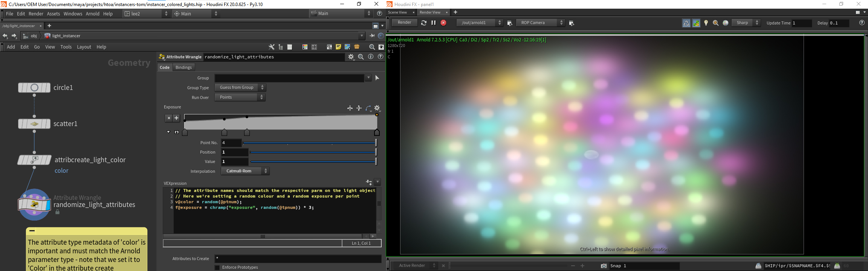Click the circle1 node icon
The height and width of the screenshot is (271, 868).
(x=34, y=88)
